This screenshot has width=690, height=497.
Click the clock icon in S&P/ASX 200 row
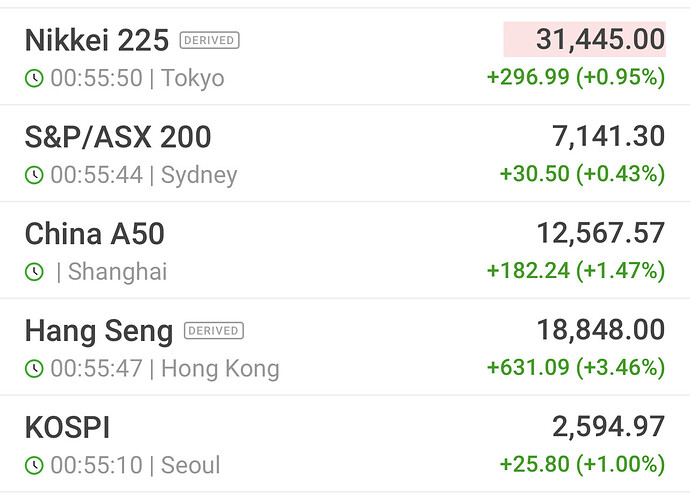[34, 175]
